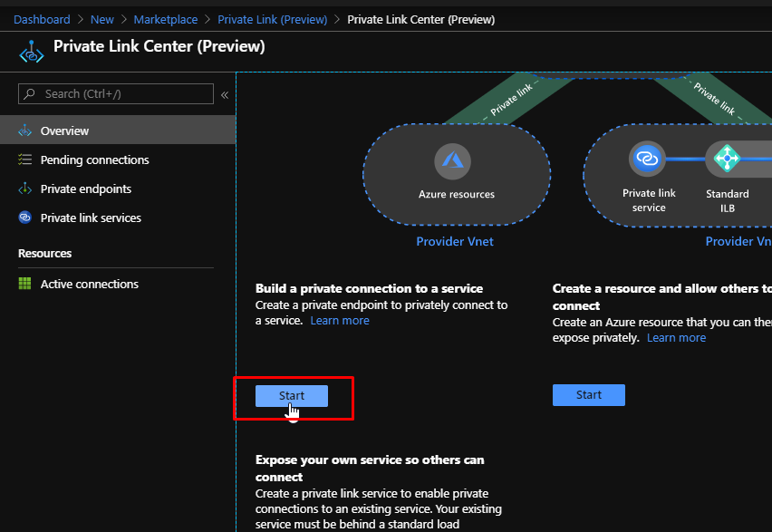Navigate to Dashboard breadcrumb

(x=42, y=20)
